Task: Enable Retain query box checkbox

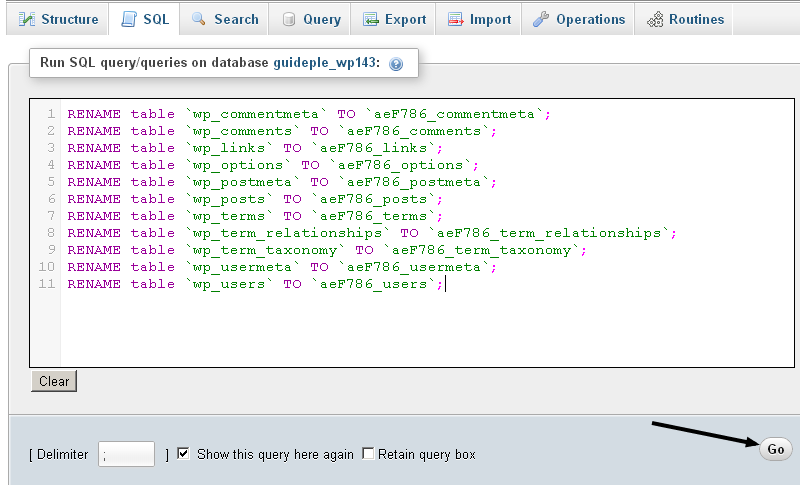Action: tap(368, 453)
